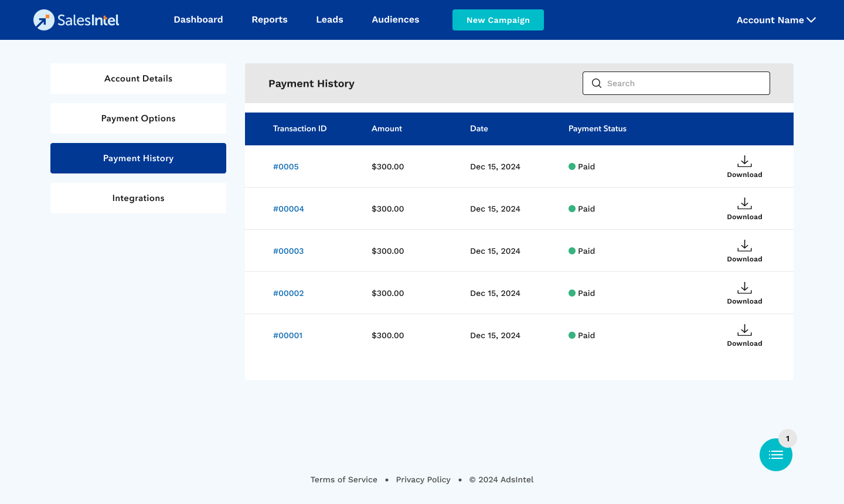Navigate to the Dashboard
844x504 pixels.
coord(198,20)
